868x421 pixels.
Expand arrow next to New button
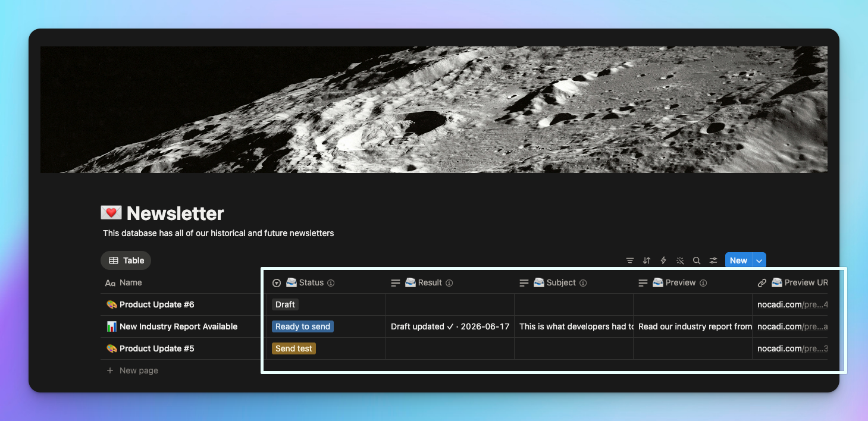[x=759, y=260]
